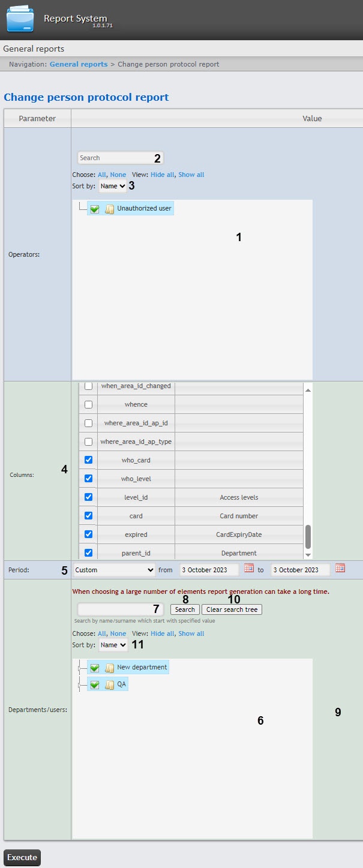Click the CardExpiryDate cell

(239, 534)
